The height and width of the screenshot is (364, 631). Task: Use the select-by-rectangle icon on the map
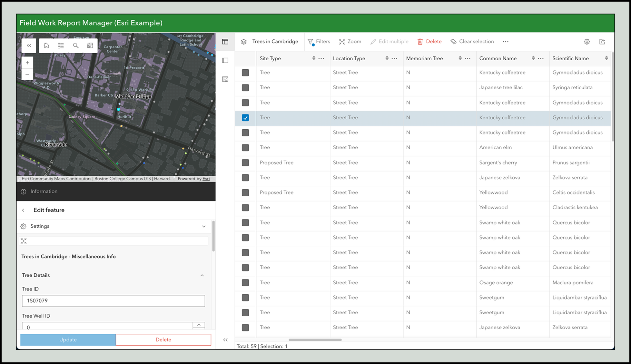pos(90,45)
